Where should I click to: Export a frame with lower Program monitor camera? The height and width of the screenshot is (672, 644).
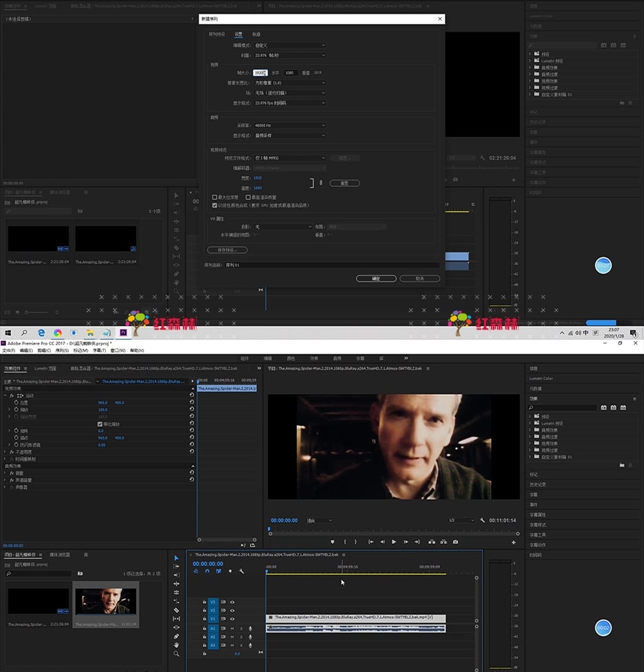click(x=456, y=542)
